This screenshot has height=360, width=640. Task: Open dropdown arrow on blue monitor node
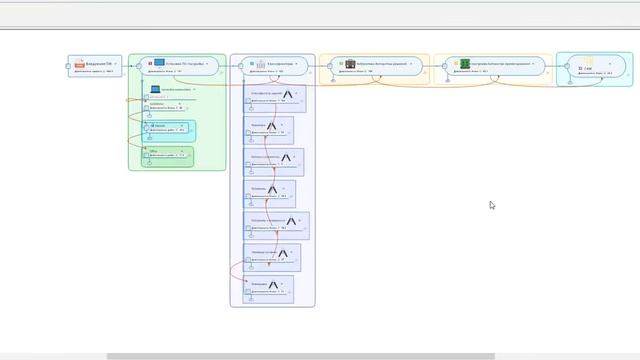click(x=207, y=64)
